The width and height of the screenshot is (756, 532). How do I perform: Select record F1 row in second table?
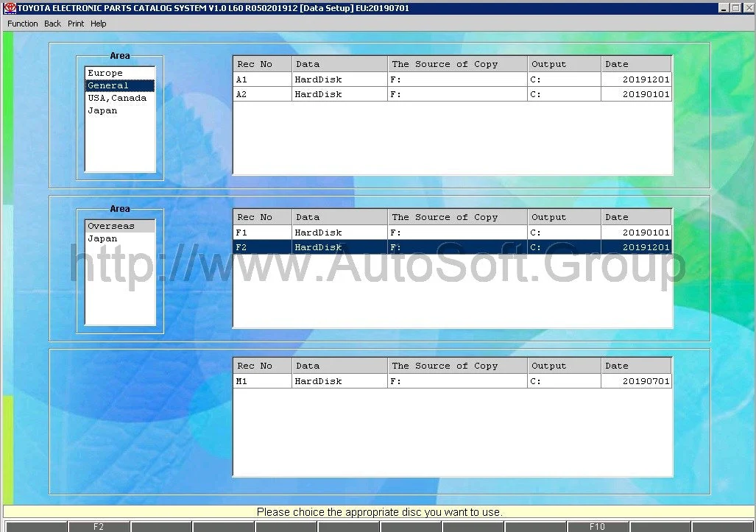pos(451,233)
